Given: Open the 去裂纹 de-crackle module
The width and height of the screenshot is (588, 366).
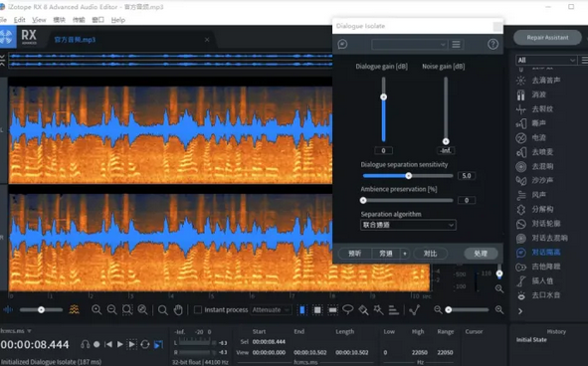Looking at the screenshot, I should tap(535, 109).
